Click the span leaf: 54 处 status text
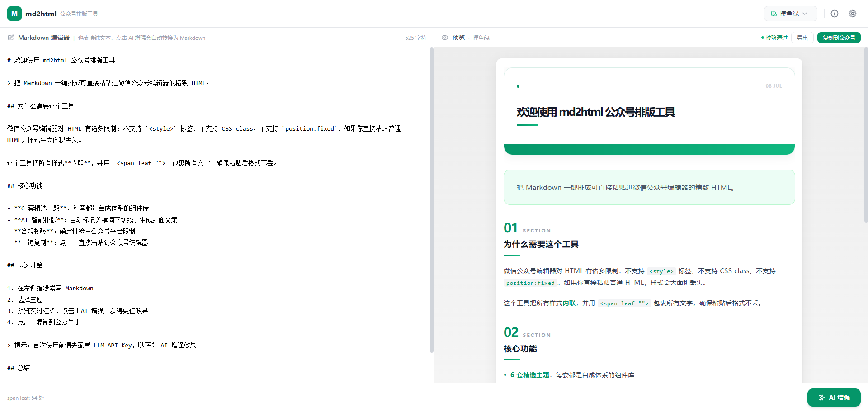 pos(26,398)
